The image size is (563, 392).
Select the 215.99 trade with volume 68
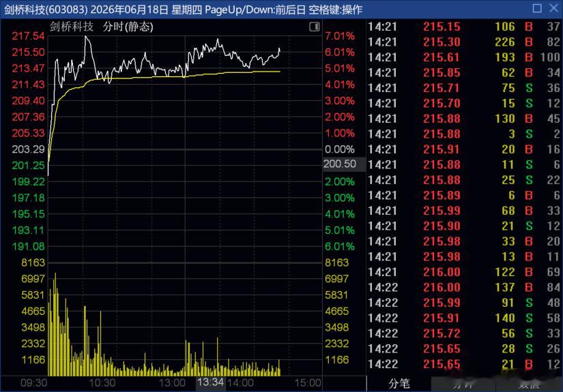pos(463,211)
